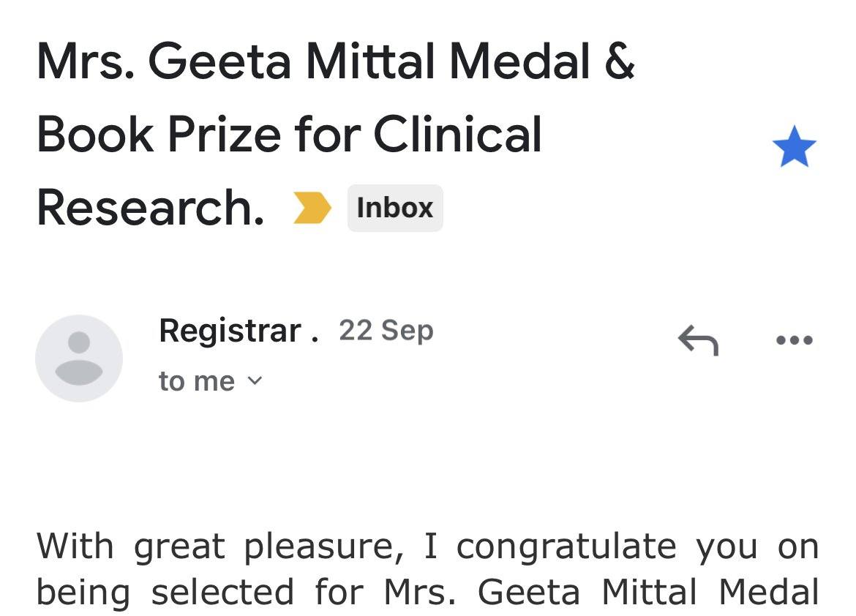Click the subject line 'Mrs. Geeta Mittal Medal &'
The image size is (856, 616).
coord(335,61)
